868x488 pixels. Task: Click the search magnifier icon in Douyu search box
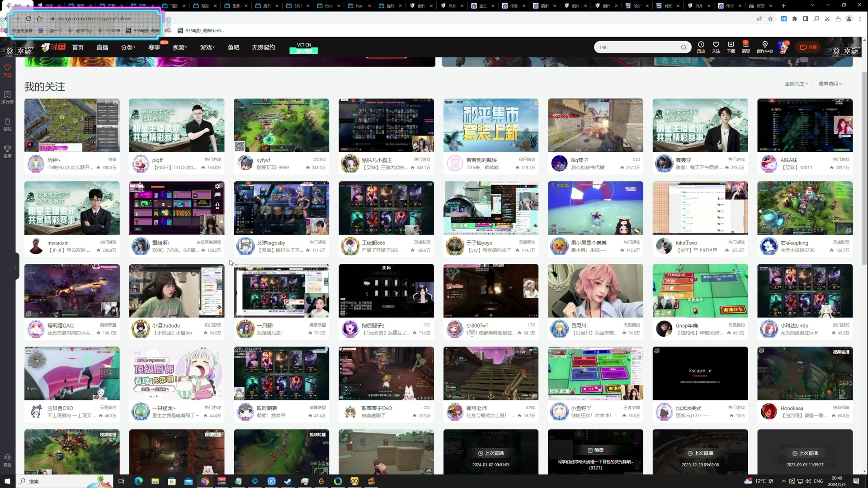coord(684,47)
